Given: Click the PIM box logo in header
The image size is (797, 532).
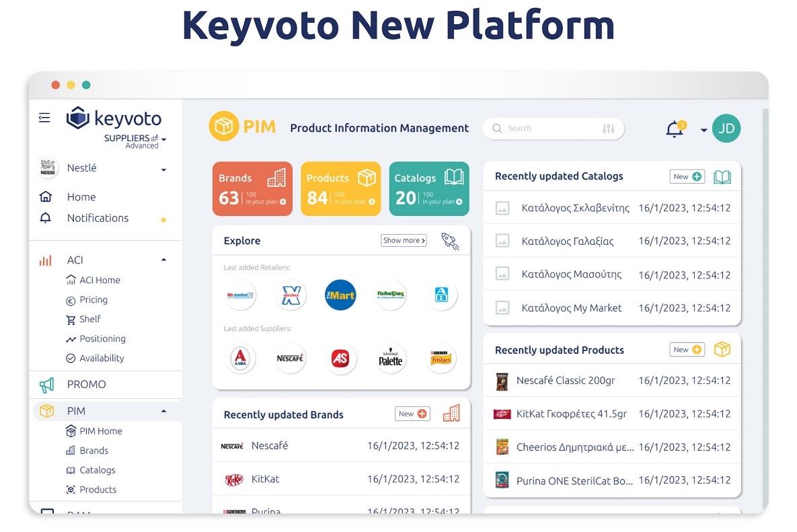Looking at the screenshot, I should click(x=224, y=126).
